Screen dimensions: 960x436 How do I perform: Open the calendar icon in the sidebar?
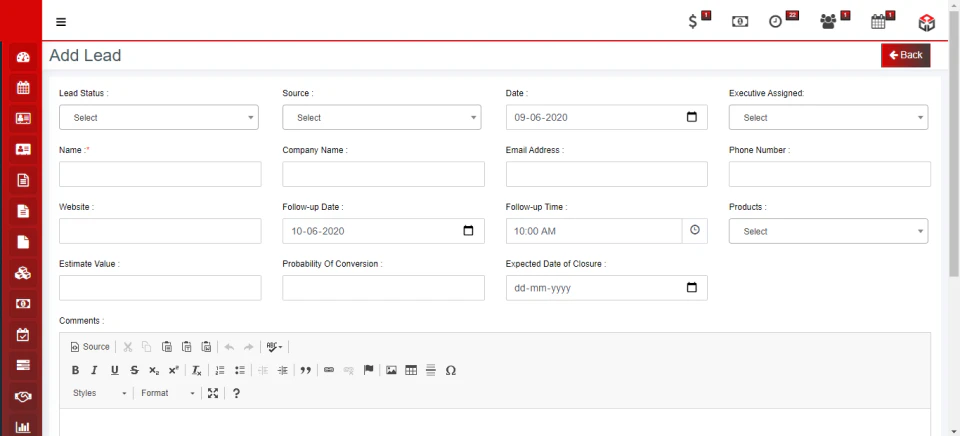[x=23, y=88]
